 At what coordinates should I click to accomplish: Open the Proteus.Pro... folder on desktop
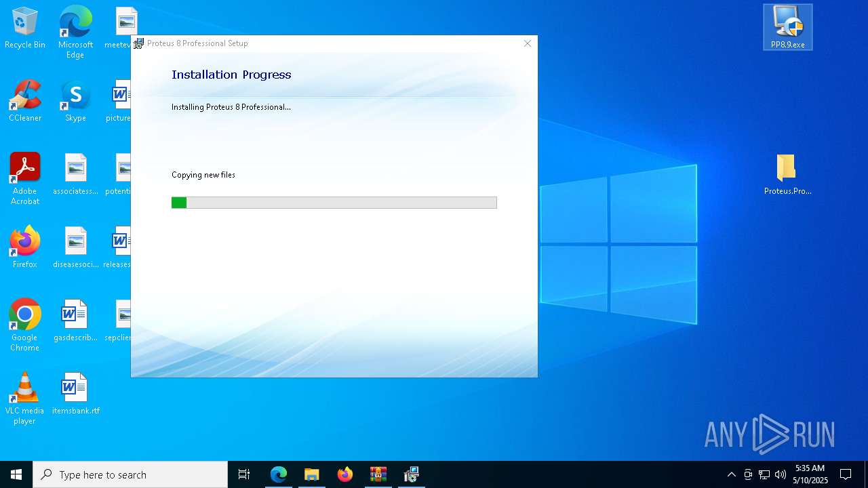787,174
